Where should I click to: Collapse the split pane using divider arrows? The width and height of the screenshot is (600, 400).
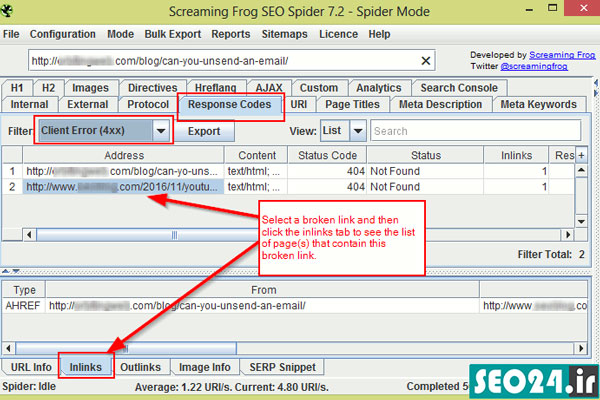click(11, 271)
